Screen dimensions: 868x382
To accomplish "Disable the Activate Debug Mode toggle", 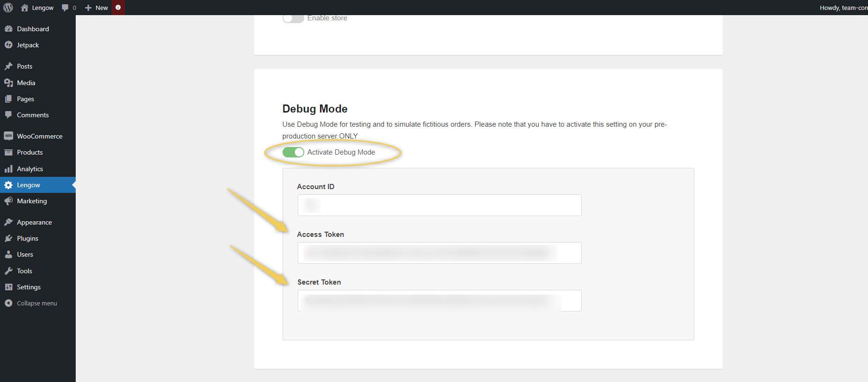I will point(293,152).
